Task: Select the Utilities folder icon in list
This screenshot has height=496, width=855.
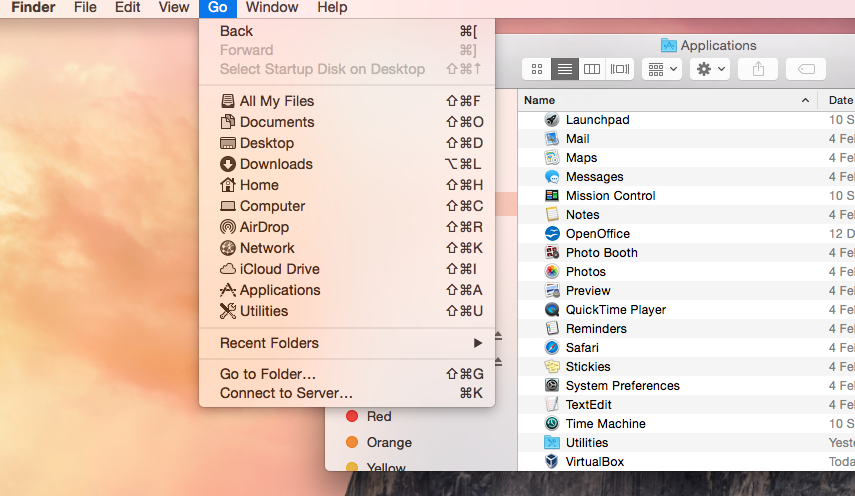Action: (x=552, y=443)
